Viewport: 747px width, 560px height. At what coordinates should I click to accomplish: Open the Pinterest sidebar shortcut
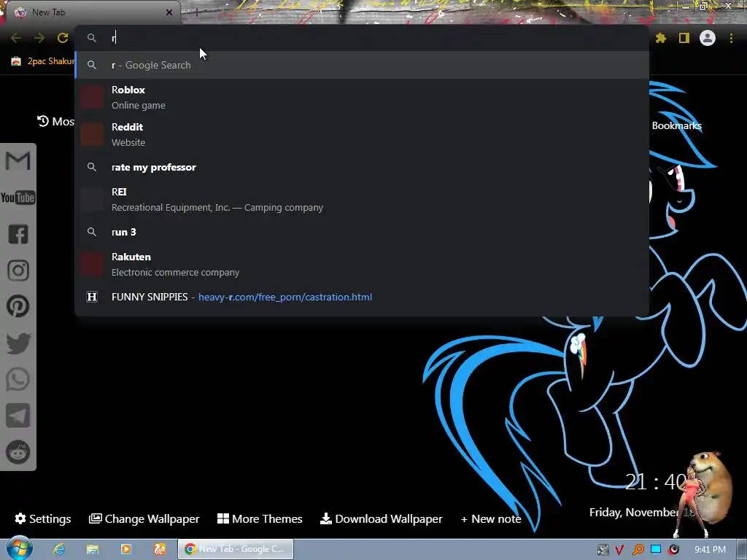click(18, 306)
